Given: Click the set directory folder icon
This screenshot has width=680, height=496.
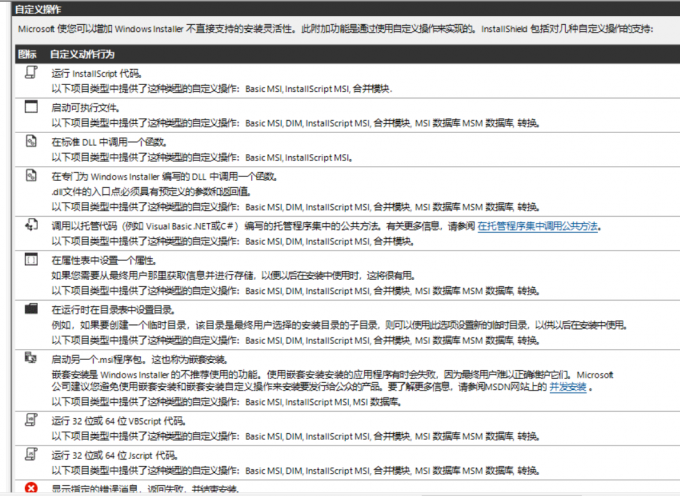Looking at the screenshot, I should pos(31,308).
